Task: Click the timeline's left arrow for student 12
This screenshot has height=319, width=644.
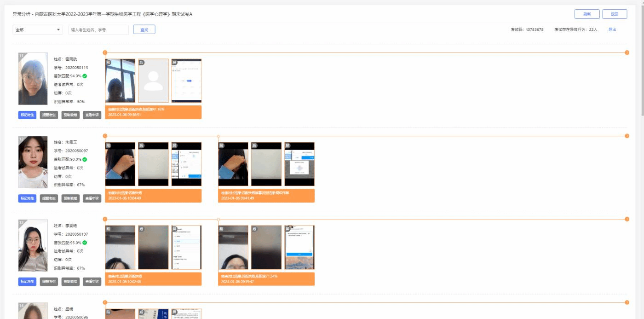Action: pos(105,136)
